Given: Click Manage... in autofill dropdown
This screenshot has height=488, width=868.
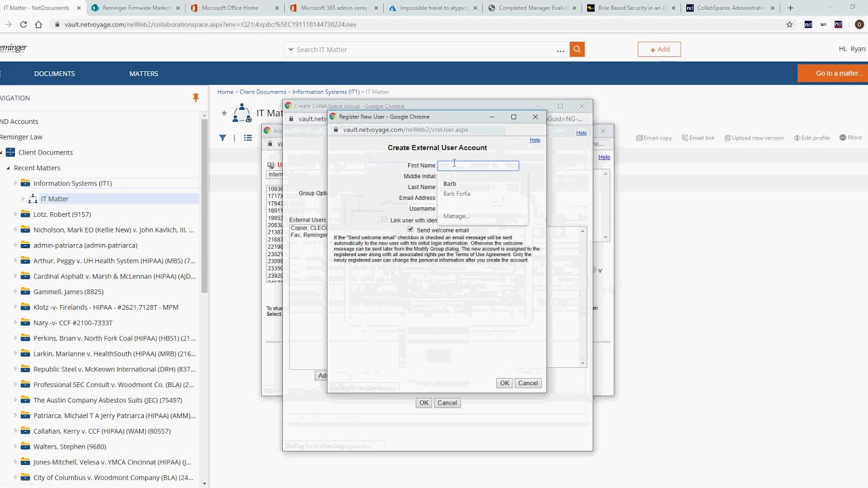Looking at the screenshot, I should (456, 216).
